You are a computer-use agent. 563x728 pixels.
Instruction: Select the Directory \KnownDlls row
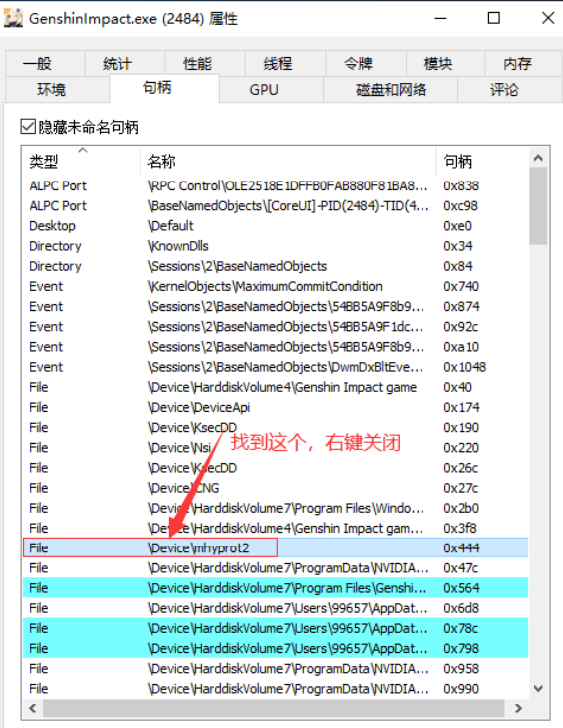275,246
